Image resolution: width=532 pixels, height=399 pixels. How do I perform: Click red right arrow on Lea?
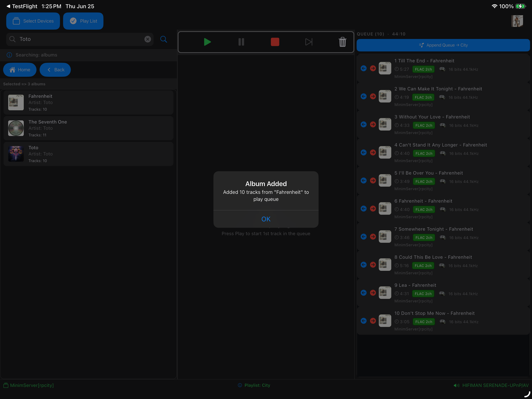[x=373, y=293]
